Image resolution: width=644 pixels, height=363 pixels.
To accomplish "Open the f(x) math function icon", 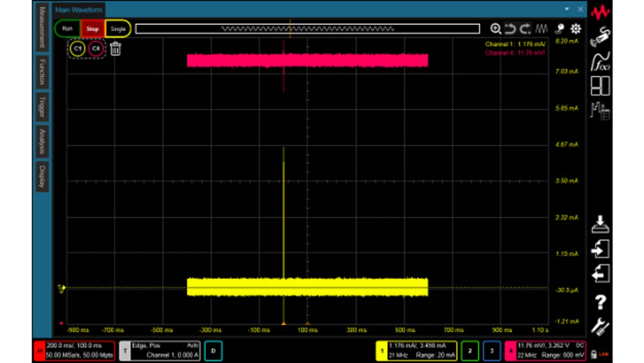I will [x=600, y=61].
